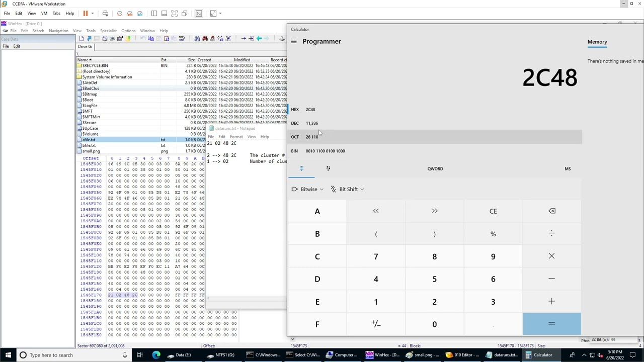Take a snapshot of the virtual machine
Viewport: 644px width, 362px height.
[120, 14]
